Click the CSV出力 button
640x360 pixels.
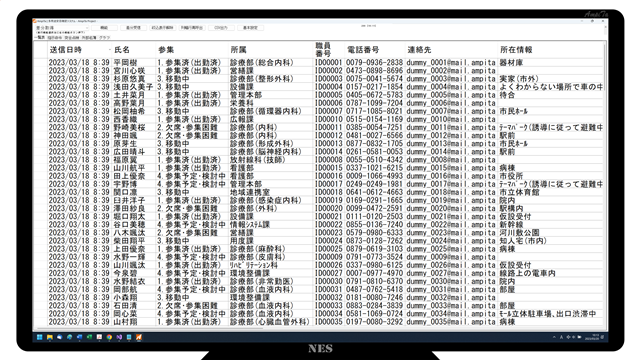(221, 28)
